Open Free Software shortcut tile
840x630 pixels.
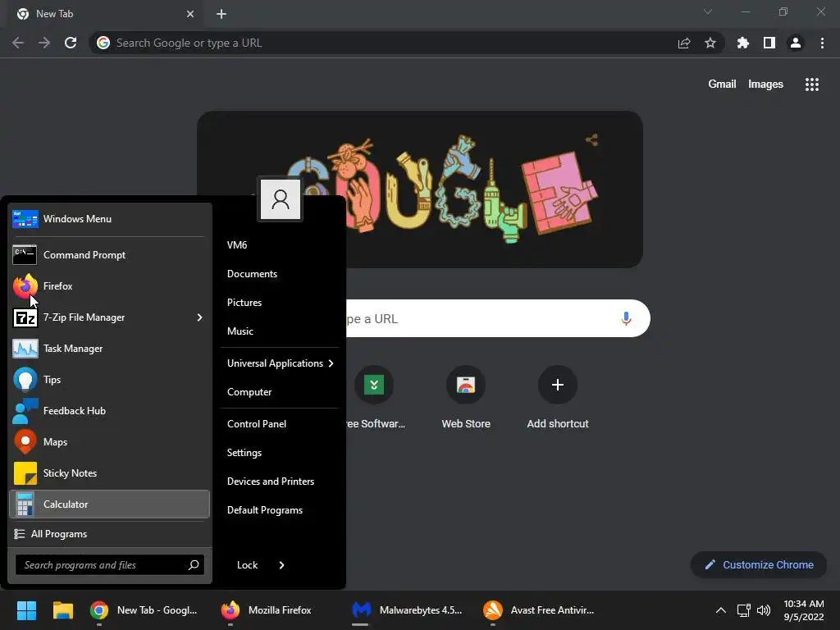374,399
